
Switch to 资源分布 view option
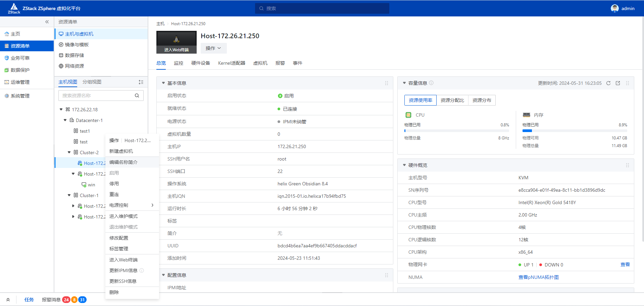pos(482,100)
